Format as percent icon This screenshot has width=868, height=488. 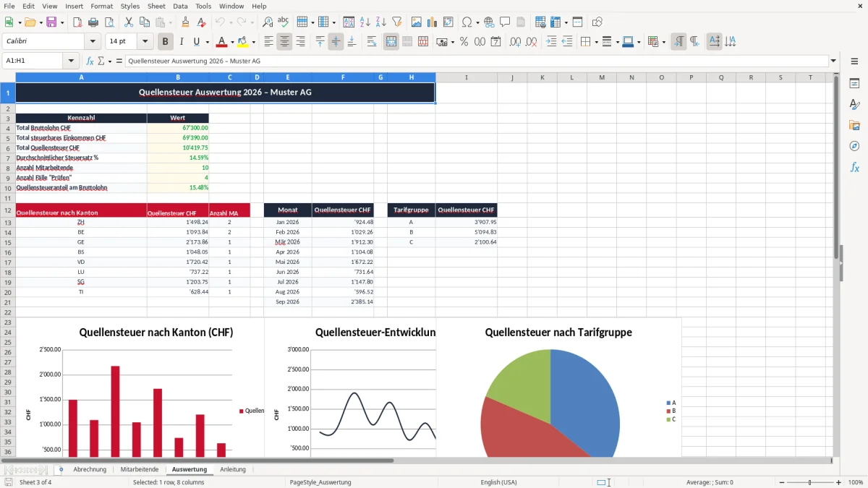click(464, 42)
